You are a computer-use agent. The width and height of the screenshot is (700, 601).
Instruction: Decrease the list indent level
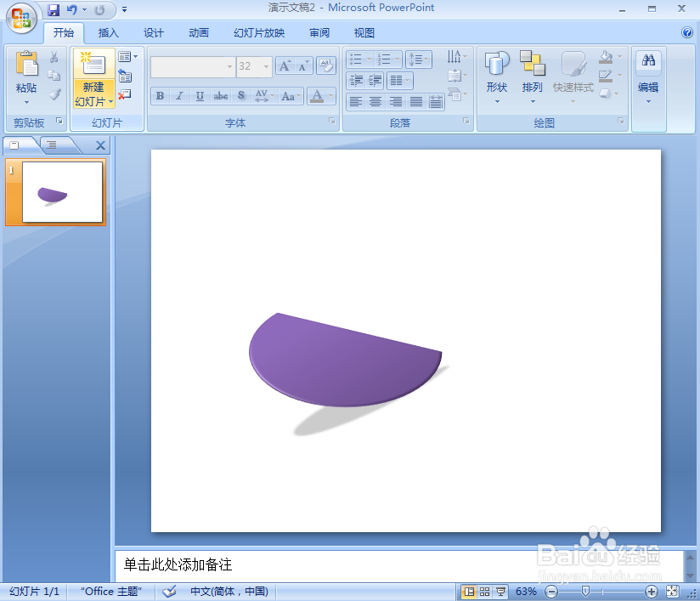[356, 80]
